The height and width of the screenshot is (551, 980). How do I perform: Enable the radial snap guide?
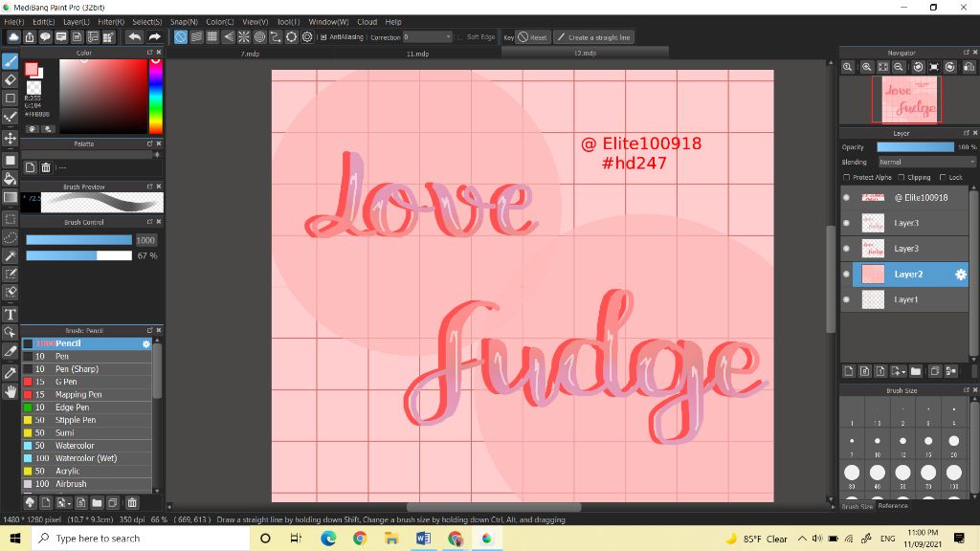click(244, 37)
